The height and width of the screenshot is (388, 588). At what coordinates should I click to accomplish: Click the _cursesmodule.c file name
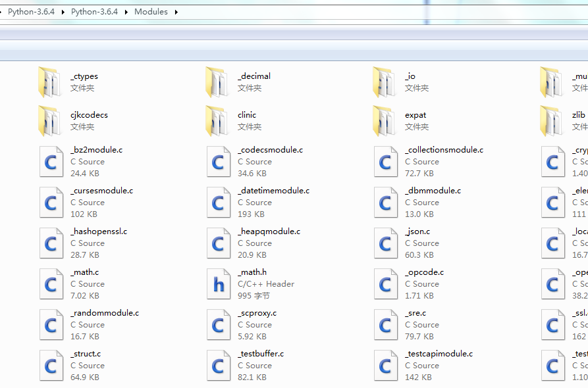(101, 191)
